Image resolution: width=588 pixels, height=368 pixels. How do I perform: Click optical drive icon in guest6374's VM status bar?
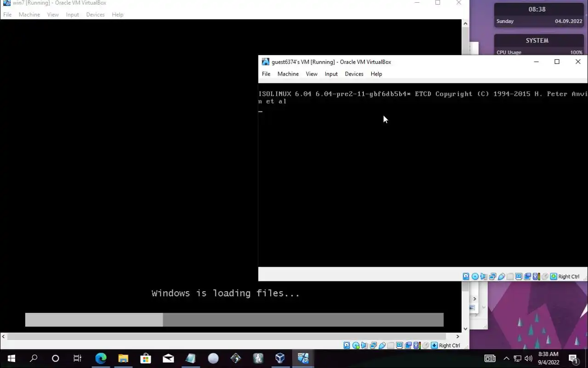475,276
